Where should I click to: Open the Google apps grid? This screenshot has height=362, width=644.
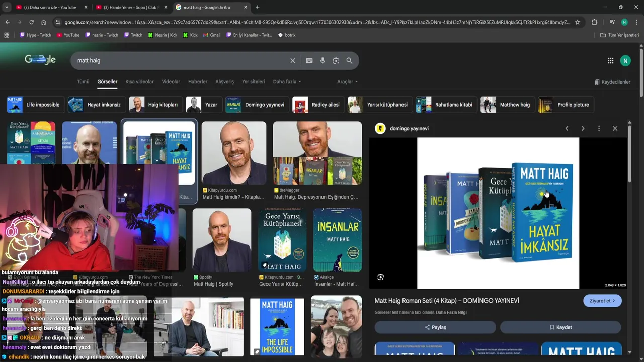(x=610, y=61)
